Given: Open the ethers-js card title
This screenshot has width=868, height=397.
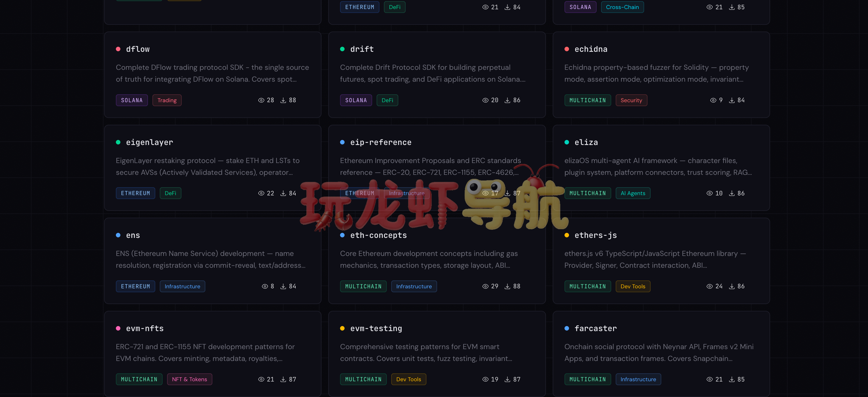Looking at the screenshot, I should 595,235.
